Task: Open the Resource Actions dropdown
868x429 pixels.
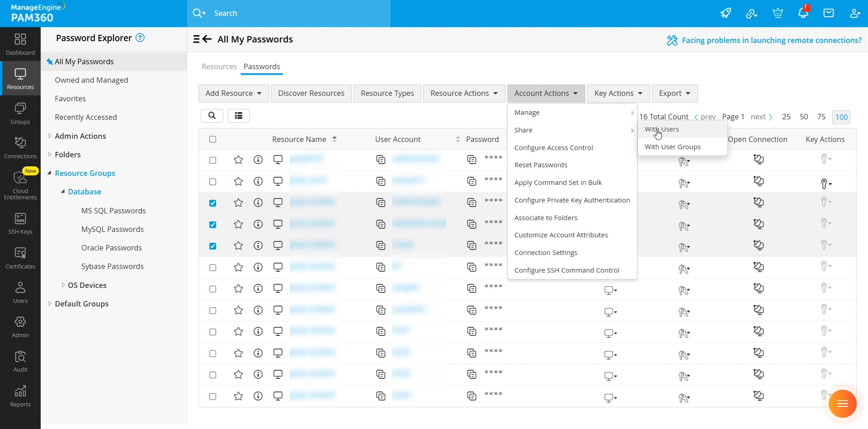Action: click(464, 94)
